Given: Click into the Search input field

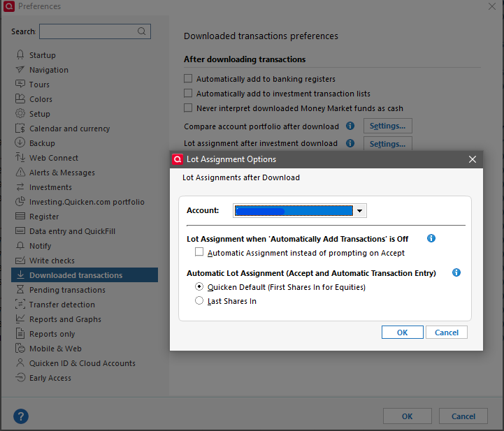Looking at the screenshot, I should click(95, 31).
